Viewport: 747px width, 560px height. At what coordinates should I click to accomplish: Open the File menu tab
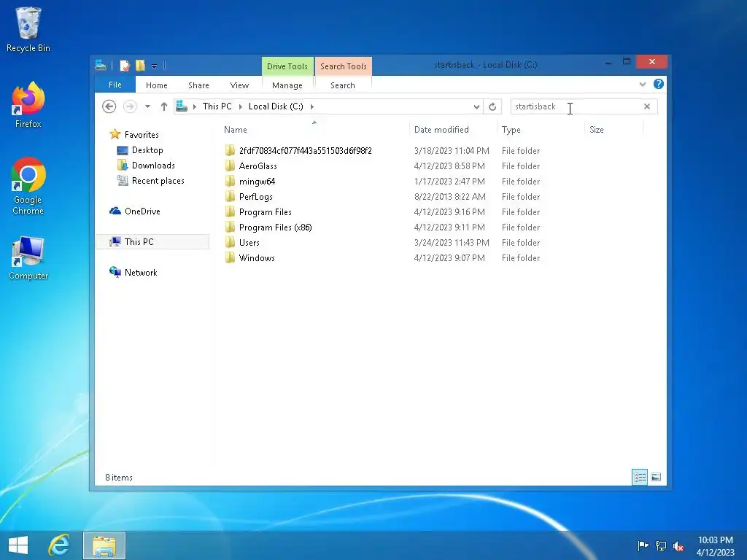(x=115, y=85)
